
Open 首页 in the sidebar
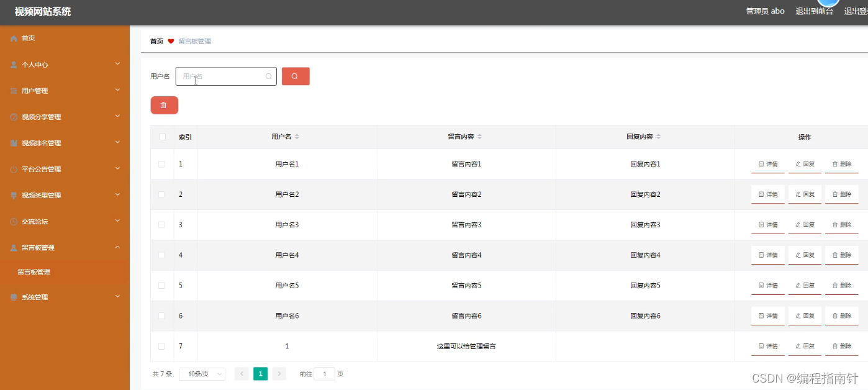[65, 39]
